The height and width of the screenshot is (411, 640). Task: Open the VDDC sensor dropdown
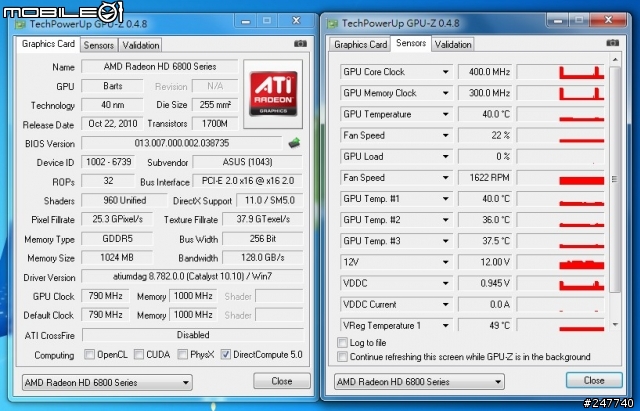(446, 283)
